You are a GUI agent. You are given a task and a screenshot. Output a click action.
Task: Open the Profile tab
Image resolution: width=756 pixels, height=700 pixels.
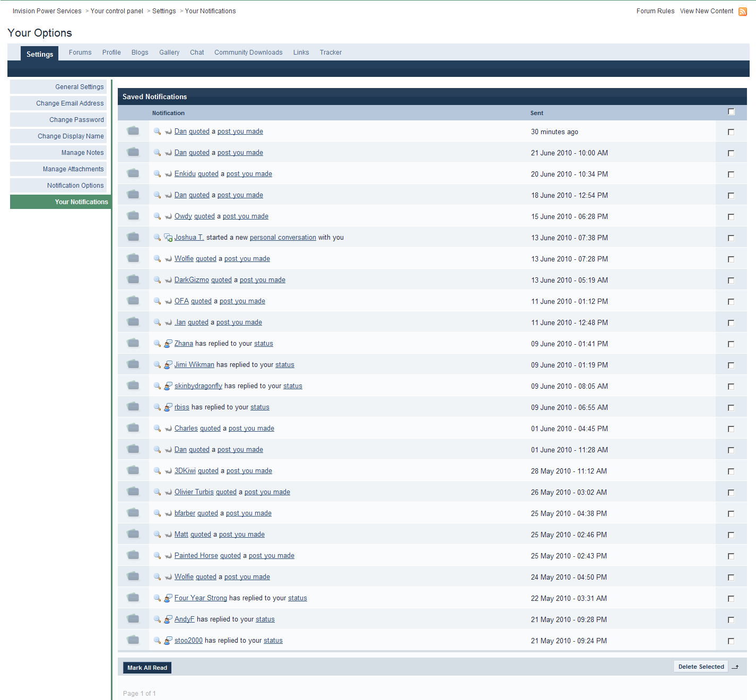coord(111,52)
